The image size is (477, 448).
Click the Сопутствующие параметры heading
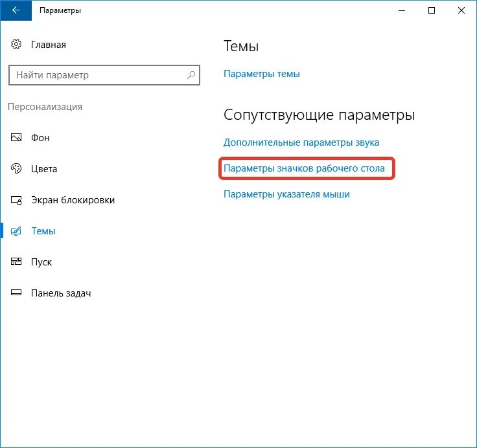pyautogui.click(x=319, y=115)
